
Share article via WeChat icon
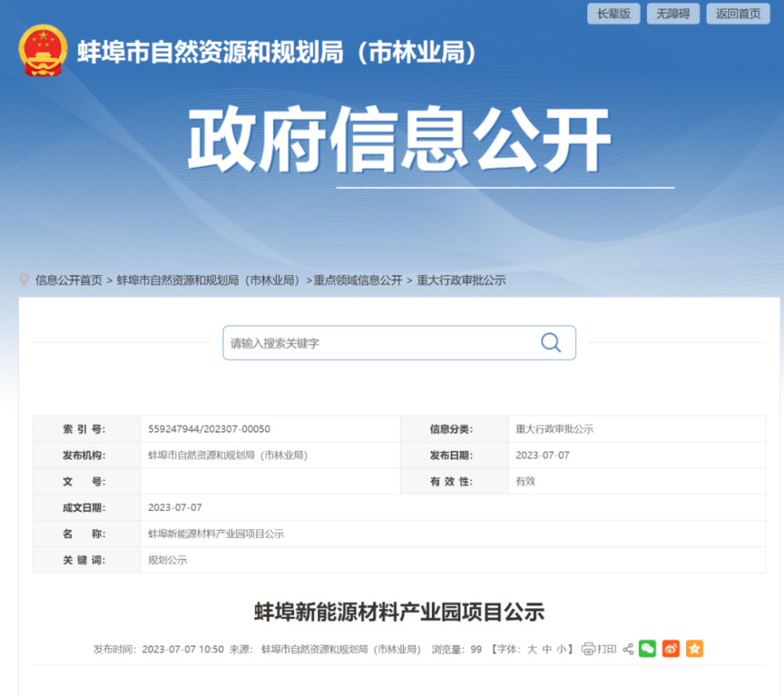tap(647, 649)
